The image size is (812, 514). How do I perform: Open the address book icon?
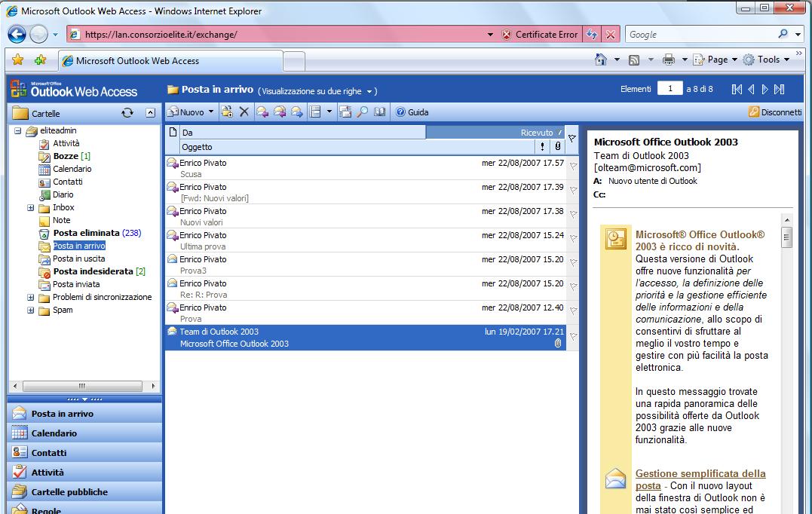click(x=379, y=112)
